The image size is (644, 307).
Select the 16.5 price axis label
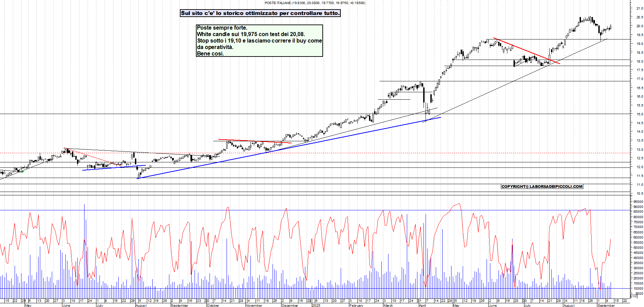point(640,88)
